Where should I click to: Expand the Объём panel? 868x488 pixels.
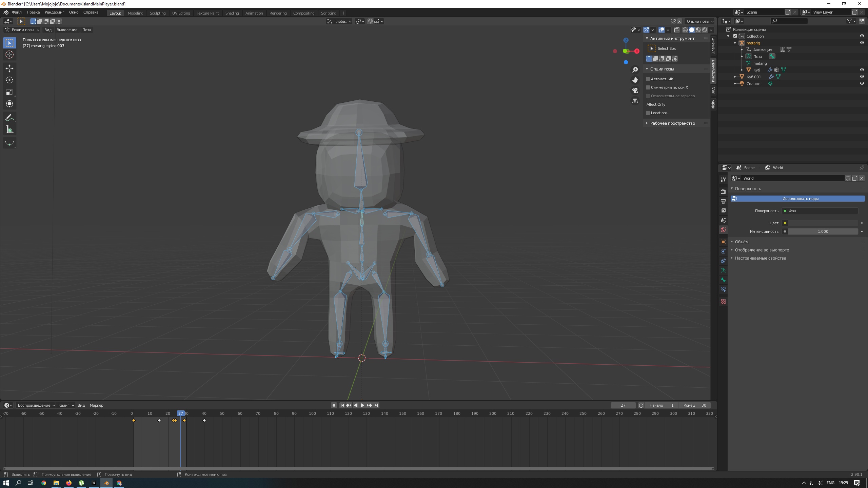click(741, 242)
